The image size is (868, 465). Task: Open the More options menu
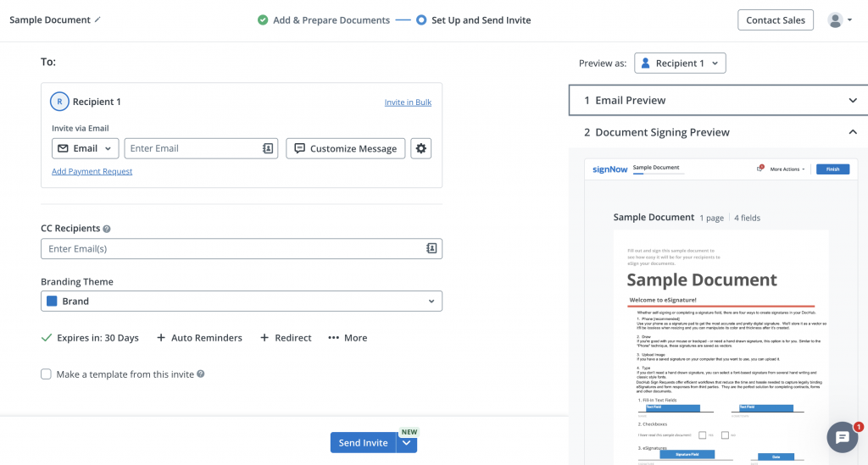(348, 338)
